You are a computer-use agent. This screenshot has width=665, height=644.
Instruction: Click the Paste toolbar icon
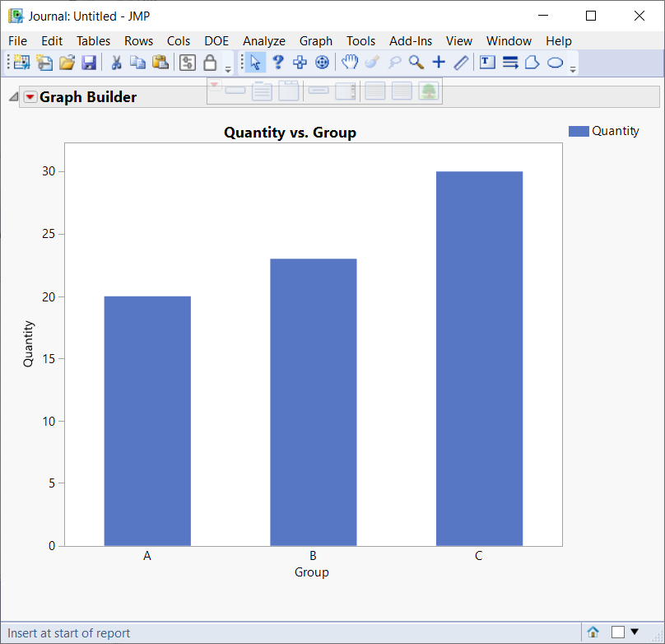pos(160,62)
